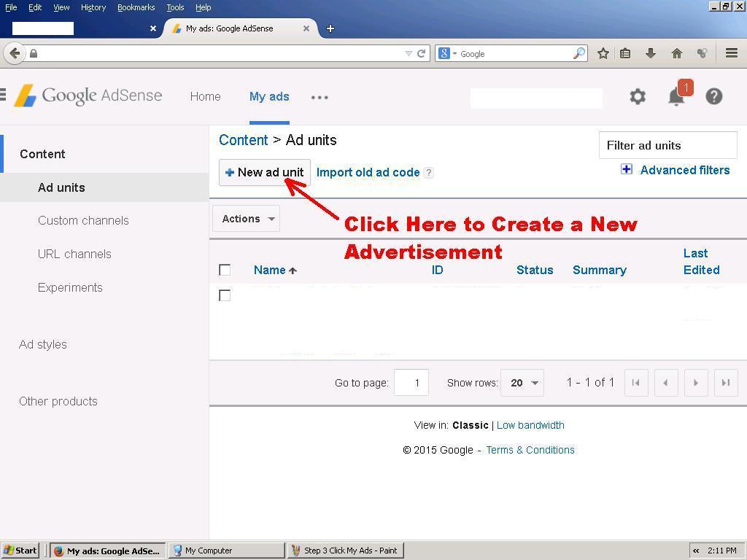Open the Bookmarks menu
Viewport: 747px width, 560px height.
pos(136,7)
